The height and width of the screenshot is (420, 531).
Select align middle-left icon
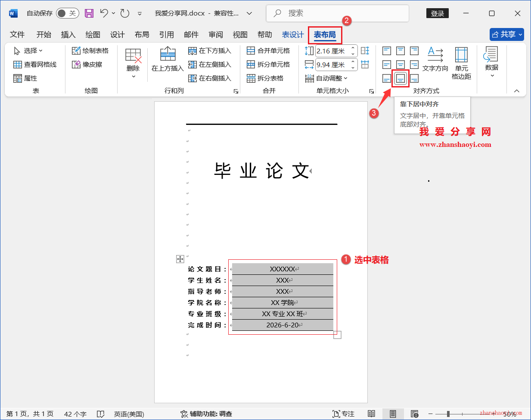click(x=387, y=65)
